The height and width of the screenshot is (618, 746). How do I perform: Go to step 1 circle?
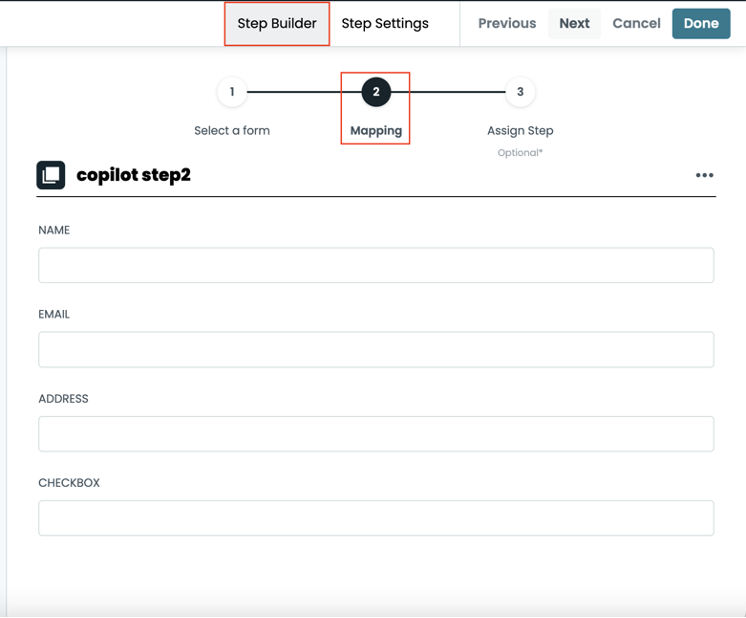[x=232, y=92]
